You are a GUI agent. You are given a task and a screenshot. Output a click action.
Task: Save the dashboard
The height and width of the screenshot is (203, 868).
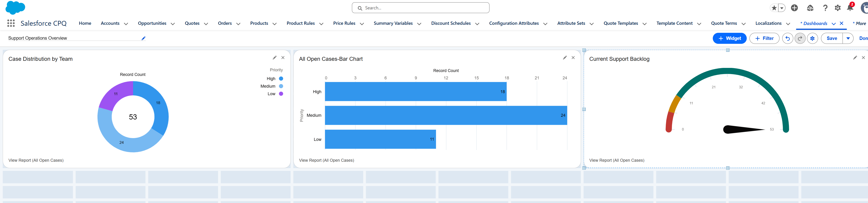tap(832, 39)
